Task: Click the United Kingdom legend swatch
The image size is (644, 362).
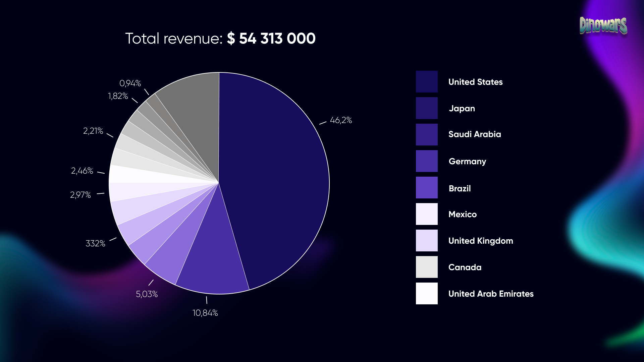Action: point(427,240)
